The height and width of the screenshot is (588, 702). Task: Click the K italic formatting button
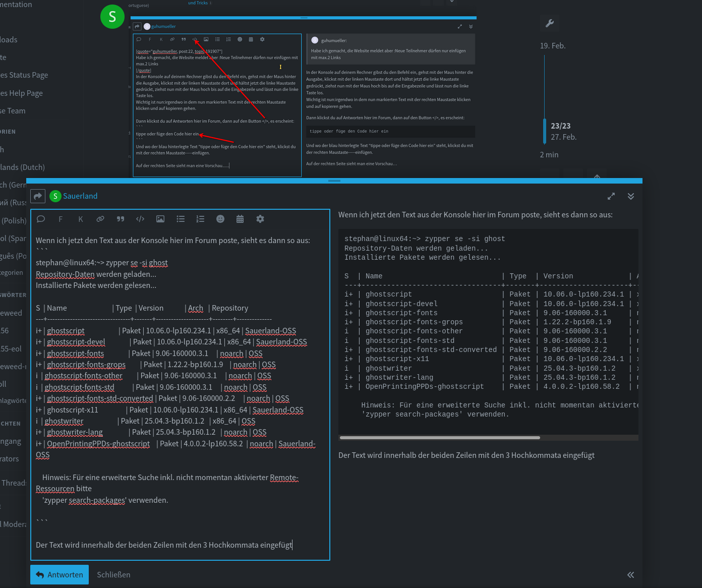coord(81,219)
